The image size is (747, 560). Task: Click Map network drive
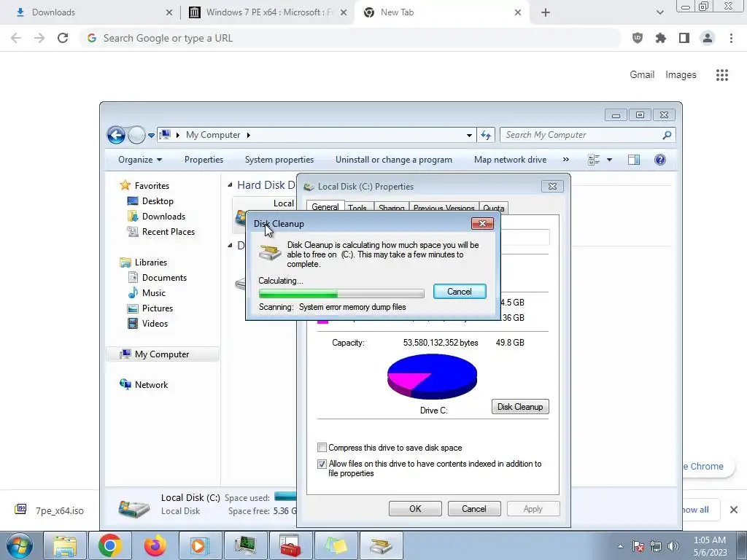510,160
